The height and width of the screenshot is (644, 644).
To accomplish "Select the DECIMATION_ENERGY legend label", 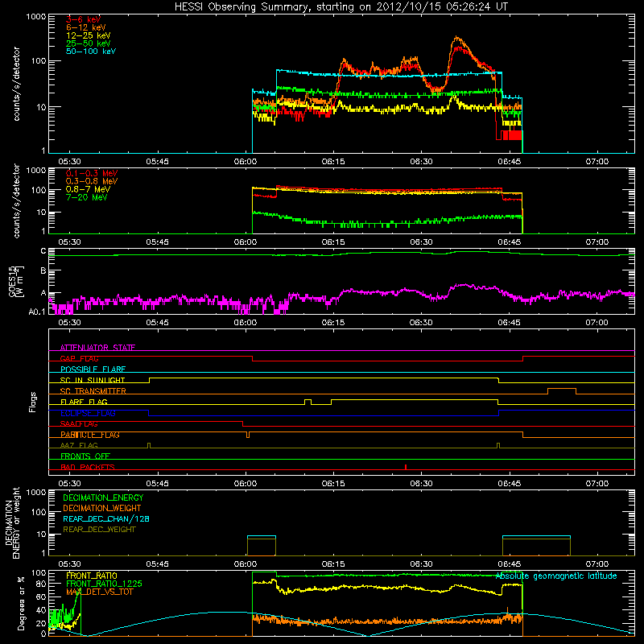I will pyautogui.click(x=103, y=497).
